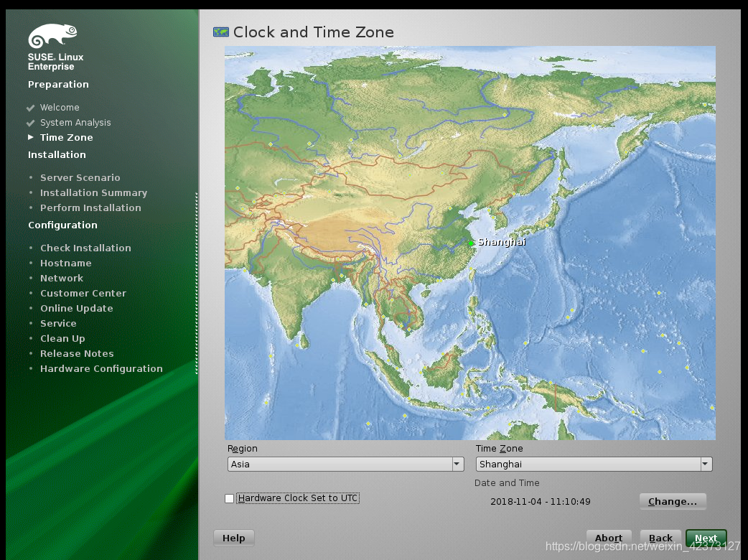This screenshot has height=560, width=748.
Task: Click the Hardware Configuration step
Action: pyautogui.click(x=101, y=369)
